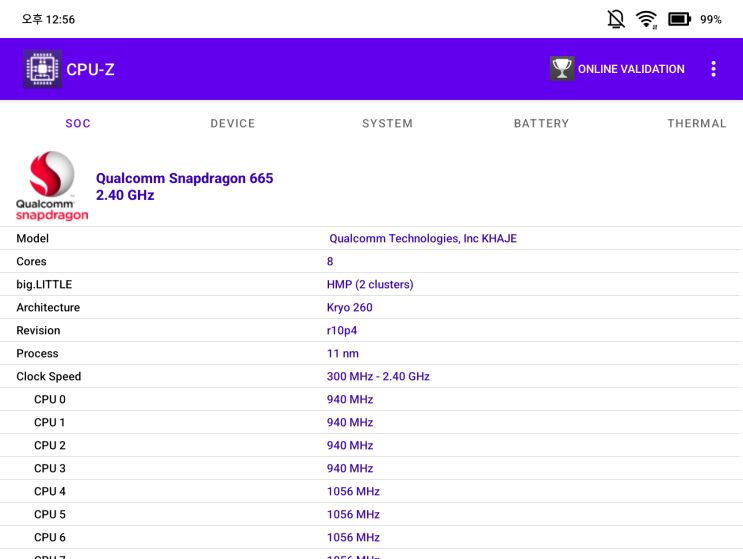Tap the CPU 6 label
Image resolution: width=743 pixels, height=559 pixels.
click(x=50, y=537)
